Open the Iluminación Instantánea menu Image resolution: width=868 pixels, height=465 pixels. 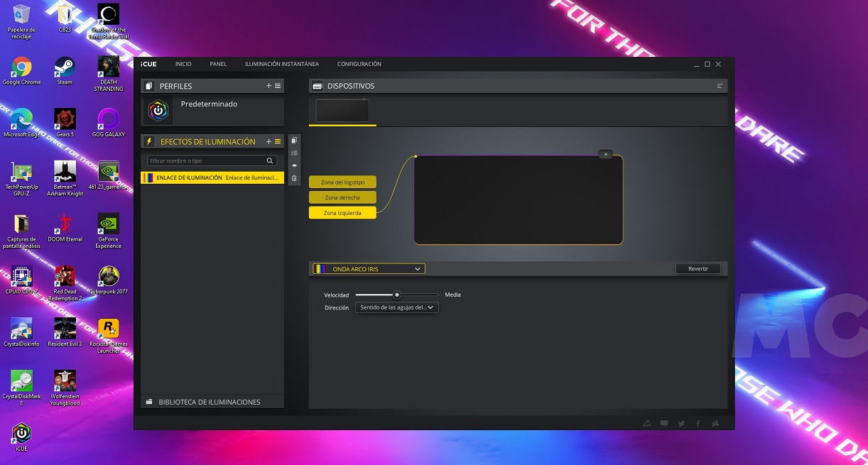[281, 64]
